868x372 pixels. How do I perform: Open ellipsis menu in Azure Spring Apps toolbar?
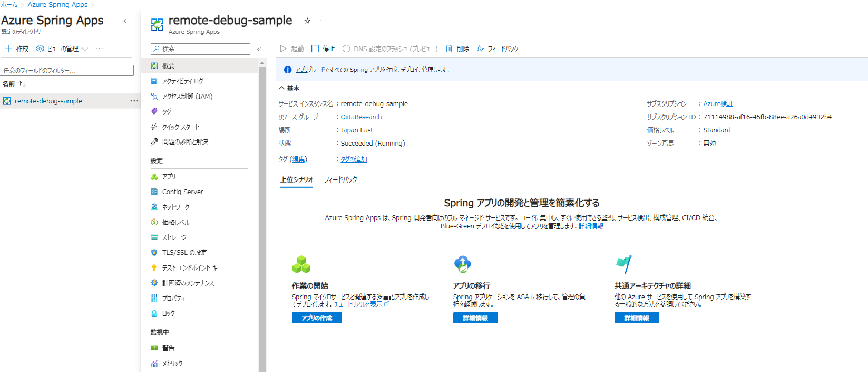(x=99, y=49)
